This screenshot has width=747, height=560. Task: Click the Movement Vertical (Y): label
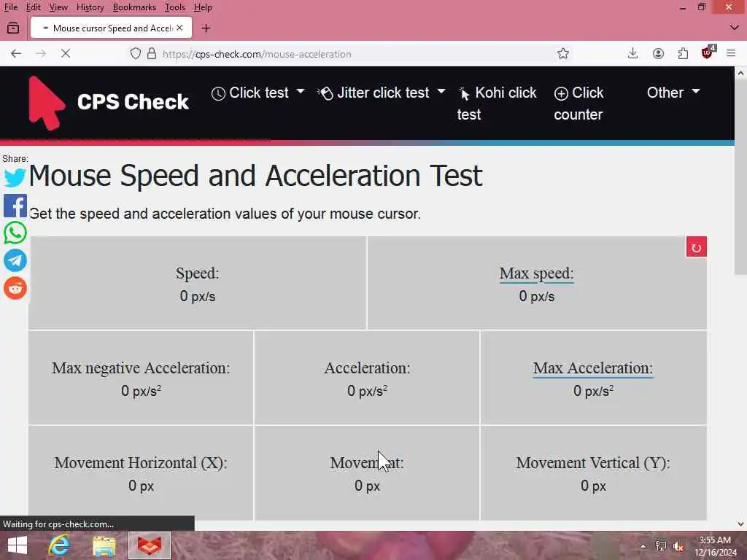[x=592, y=463]
